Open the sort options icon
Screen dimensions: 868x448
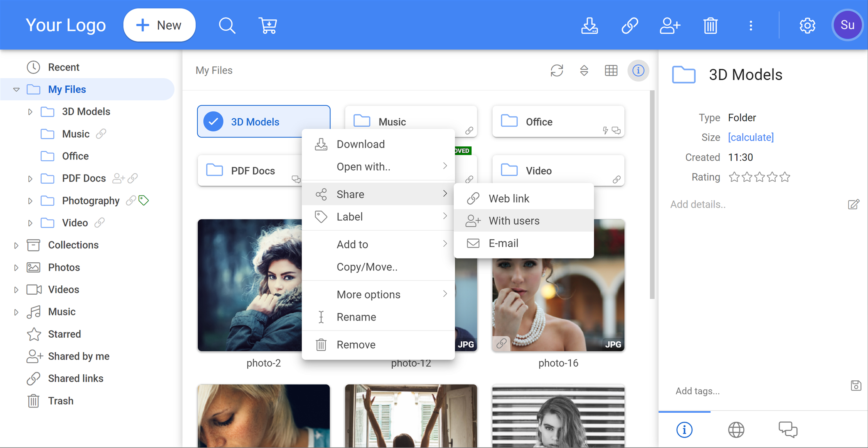pyautogui.click(x=584, y=70)
